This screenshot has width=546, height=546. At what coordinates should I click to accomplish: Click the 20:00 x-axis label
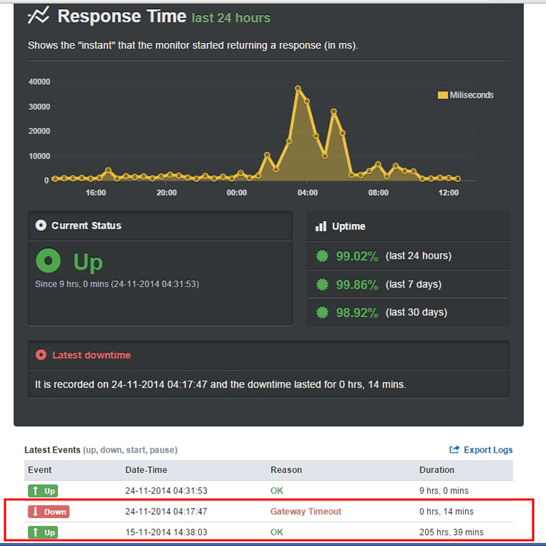[x=166, y=193]
